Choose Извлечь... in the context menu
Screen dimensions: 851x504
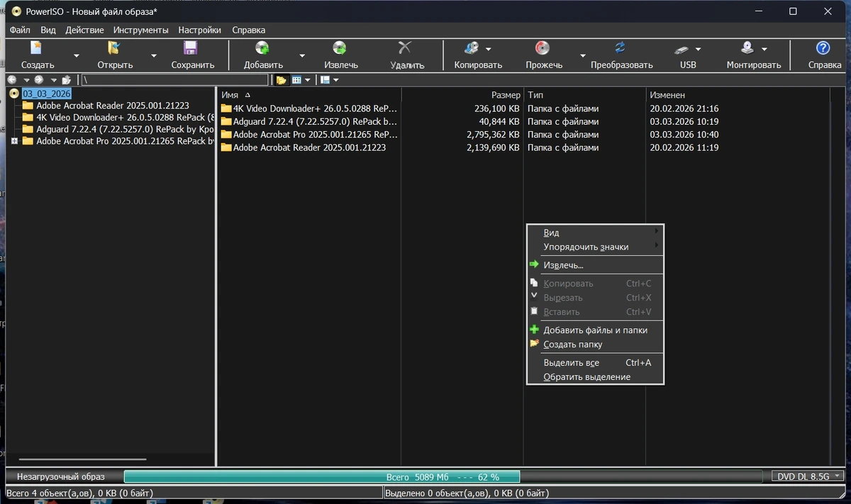pos(595,265)
